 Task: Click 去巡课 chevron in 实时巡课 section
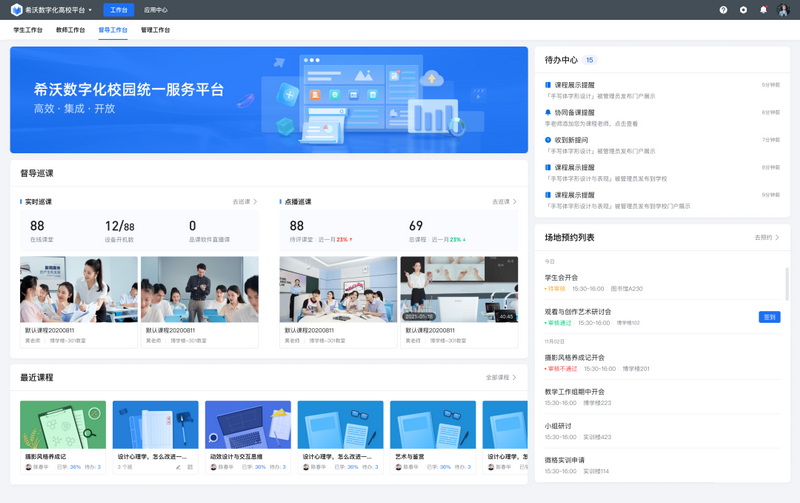click(x=255, y=202)
